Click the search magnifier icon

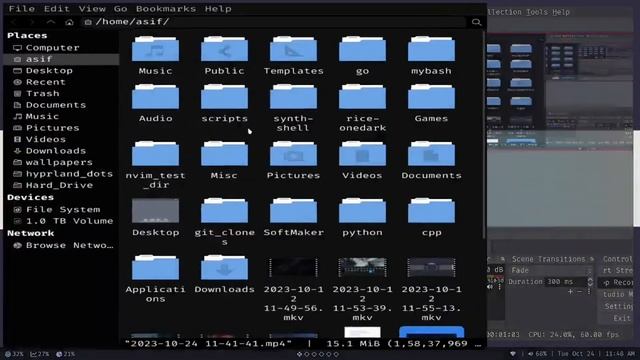tap(476, 22)
